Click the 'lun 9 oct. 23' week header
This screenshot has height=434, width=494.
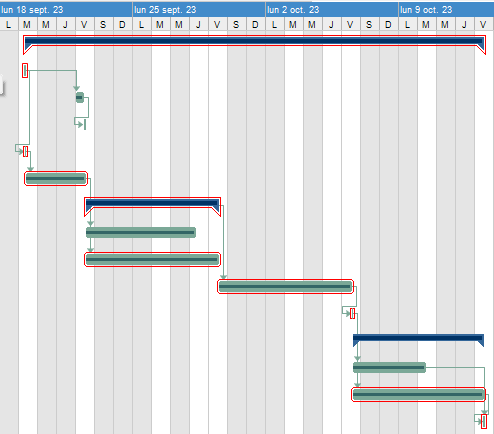pos(446,10)
